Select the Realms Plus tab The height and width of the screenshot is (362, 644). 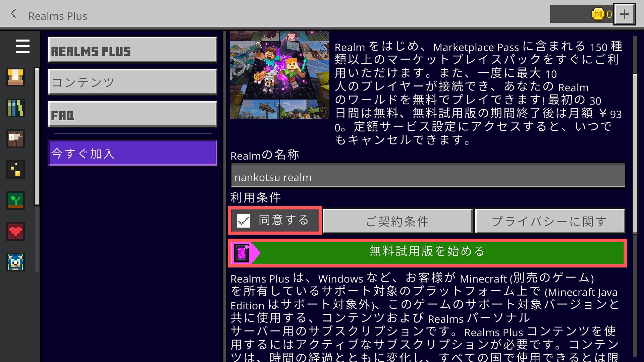(132, 50)
